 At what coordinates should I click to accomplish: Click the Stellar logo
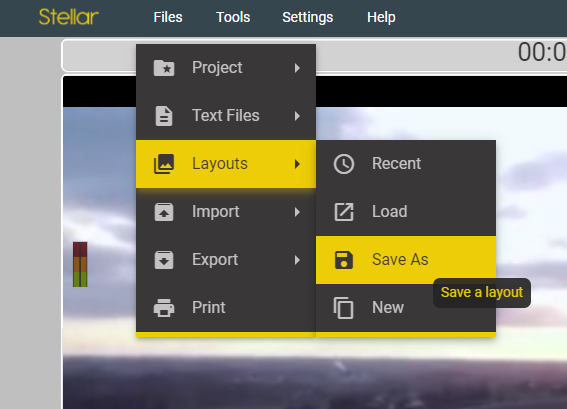[69, 17]
